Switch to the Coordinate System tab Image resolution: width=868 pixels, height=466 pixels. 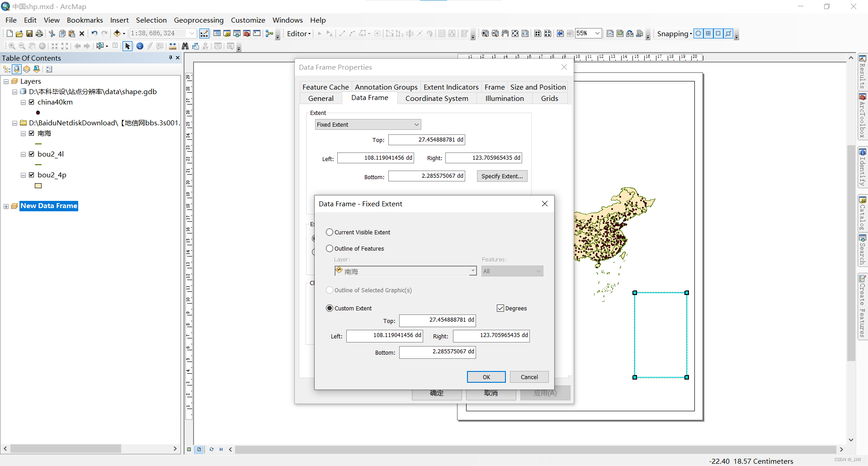(x=437, y=98)
